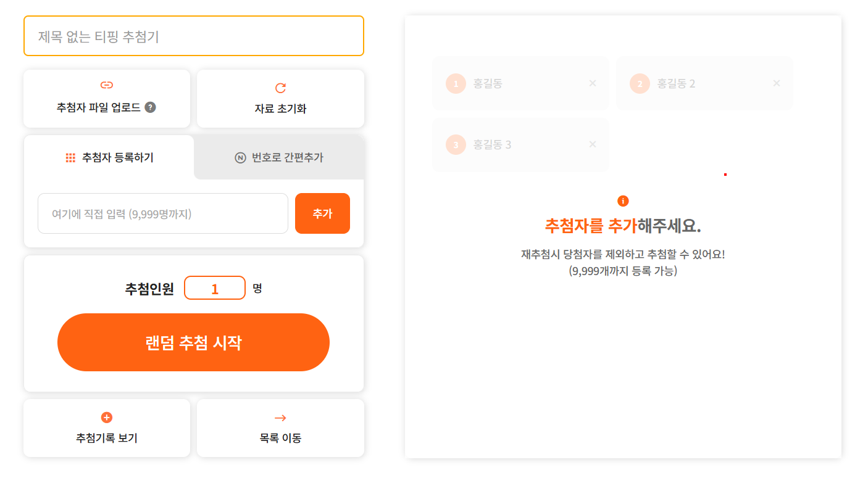Start the draw with 랜덤 추첨 시작

click(x=193, y=342)
